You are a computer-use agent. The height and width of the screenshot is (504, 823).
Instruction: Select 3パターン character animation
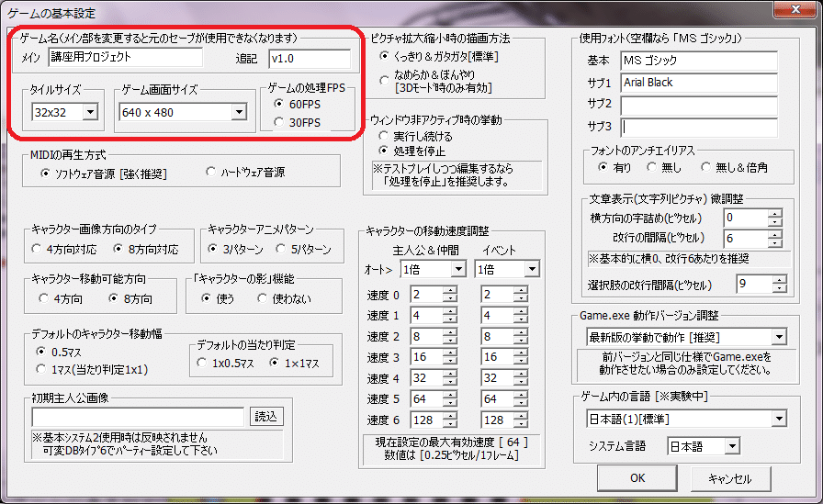[212, 249]
